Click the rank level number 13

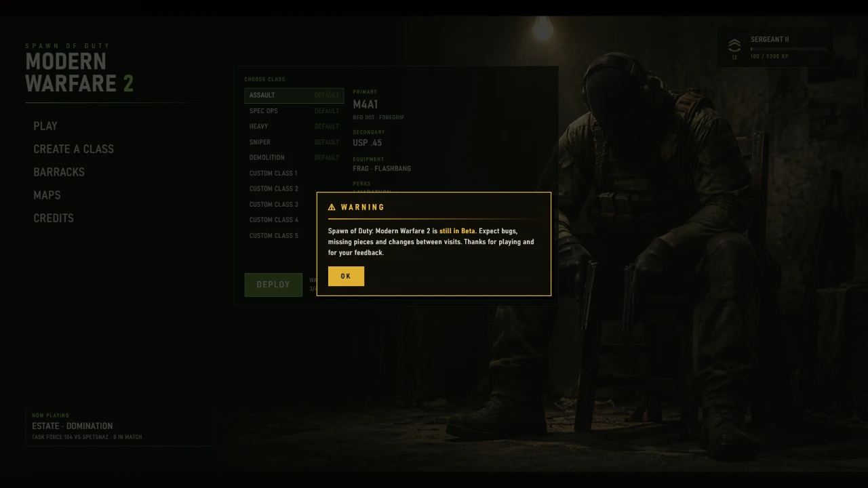coord(734,58)
